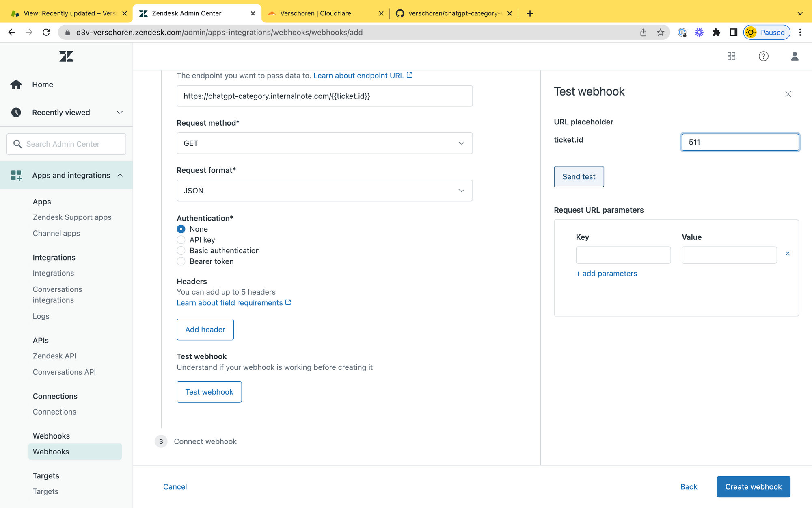Image resolution: width=812 pixels, height=508 pixels.
Task: Click the Send test button
Action: (579, 177)
